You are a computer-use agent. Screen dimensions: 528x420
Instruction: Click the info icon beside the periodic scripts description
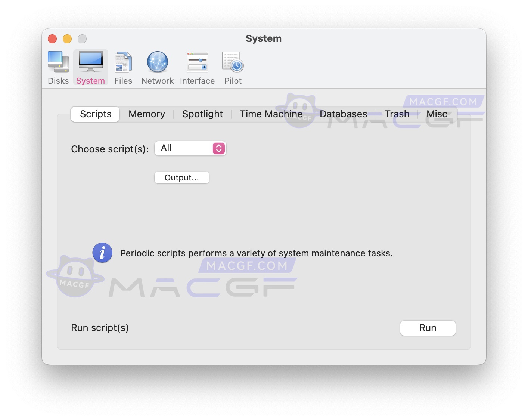click(x=102, y=253)
